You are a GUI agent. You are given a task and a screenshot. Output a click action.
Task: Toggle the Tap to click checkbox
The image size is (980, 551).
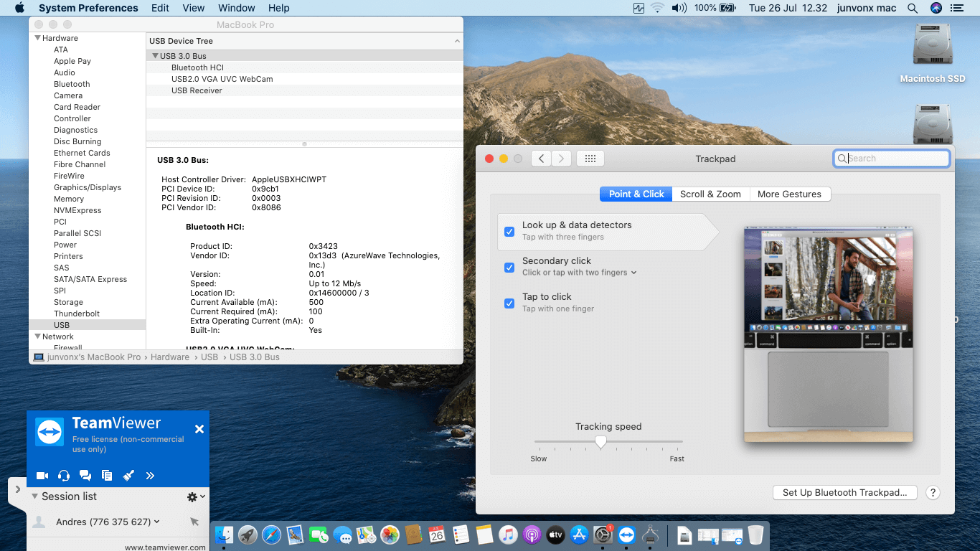tap(509, 303)
